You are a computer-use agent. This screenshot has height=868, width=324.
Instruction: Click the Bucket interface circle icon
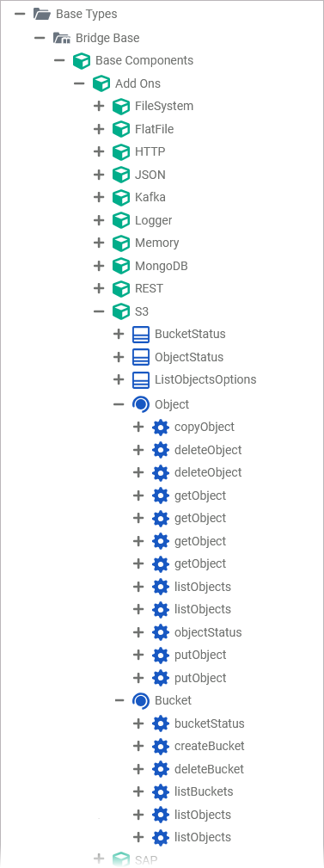(141, 700)
